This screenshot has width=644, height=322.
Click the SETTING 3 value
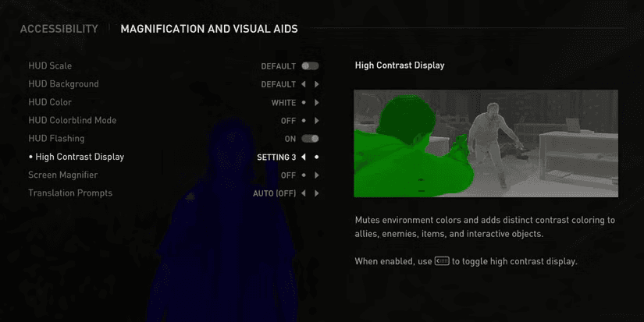pyautogui.click(x=276, y=157)
